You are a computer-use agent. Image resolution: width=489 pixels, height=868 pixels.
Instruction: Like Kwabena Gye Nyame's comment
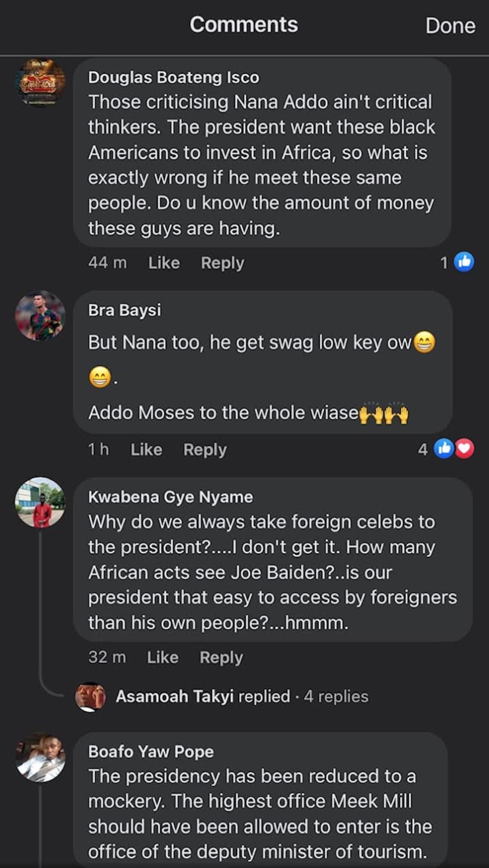pos(162,657)
